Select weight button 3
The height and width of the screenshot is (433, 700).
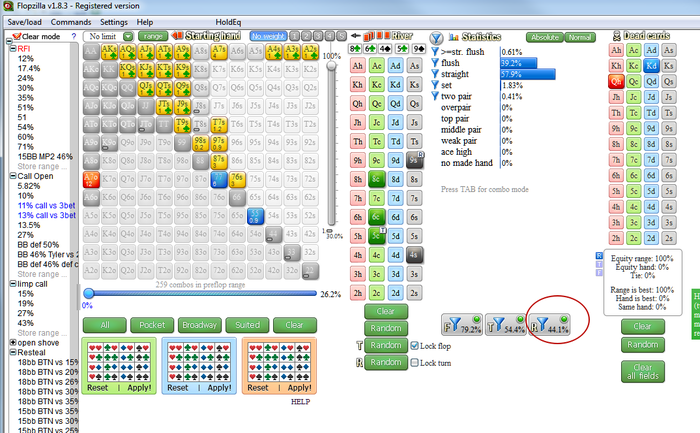point(318,36)
